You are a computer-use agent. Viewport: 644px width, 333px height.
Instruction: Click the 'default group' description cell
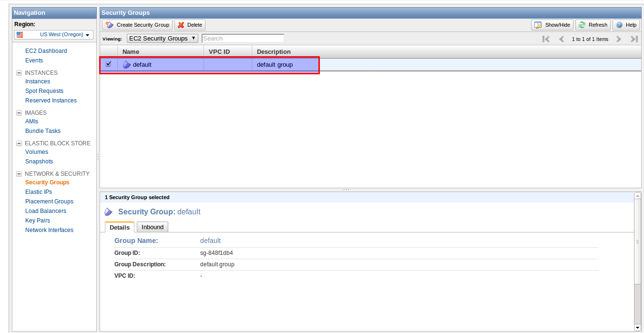pyautogui.click(x=275, y=64)
